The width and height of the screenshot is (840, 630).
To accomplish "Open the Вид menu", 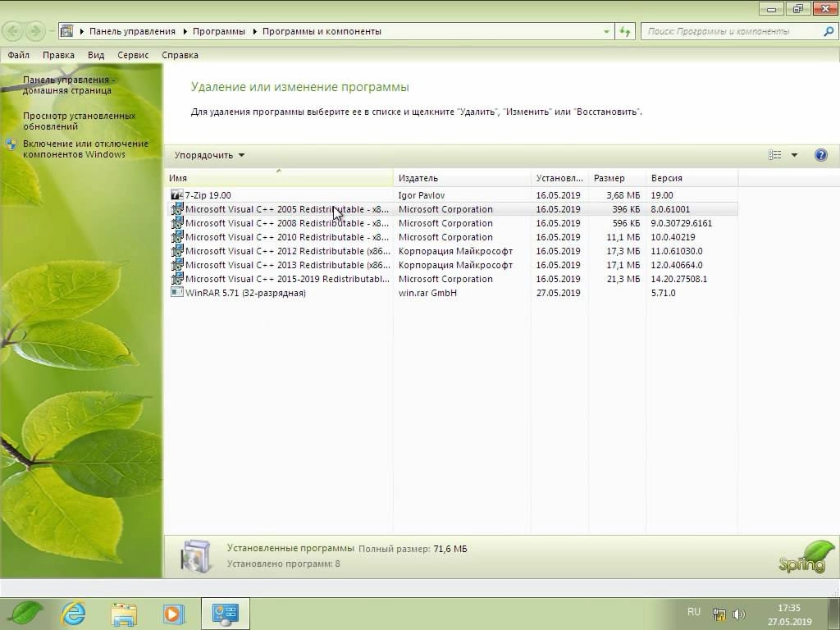I will [96, 55].
